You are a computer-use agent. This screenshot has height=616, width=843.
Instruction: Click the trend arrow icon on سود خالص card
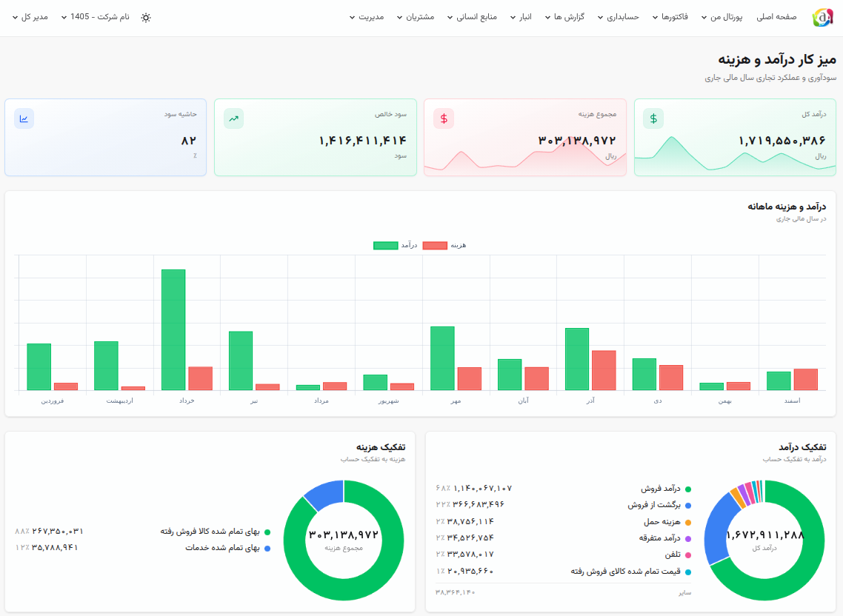[x=234, y=118]
